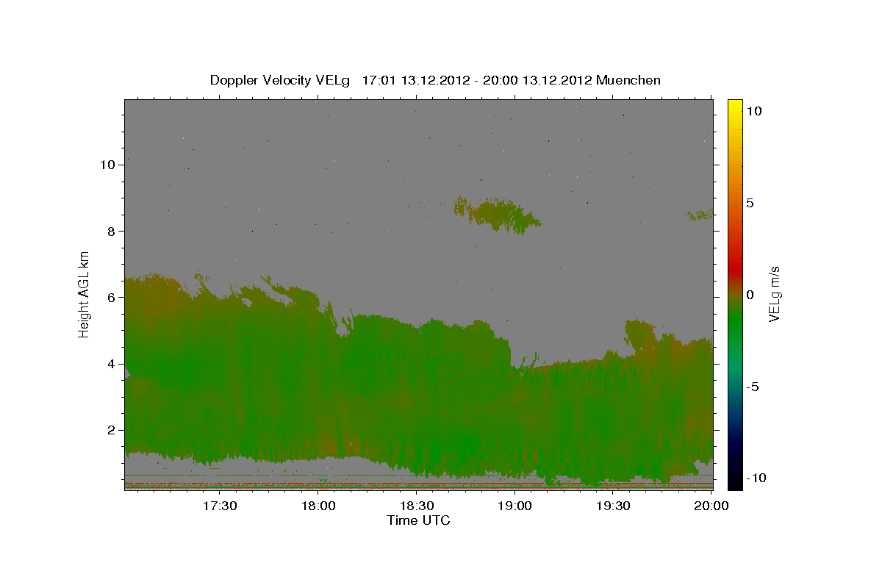
Task: Click the colorbar value -5 label
Action: click(x=753, y=387)
